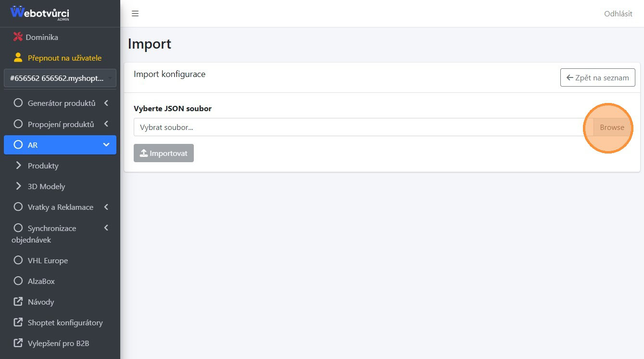Click circle icon next to VHL Europe
Screen dimensions: 644x359
18,260
